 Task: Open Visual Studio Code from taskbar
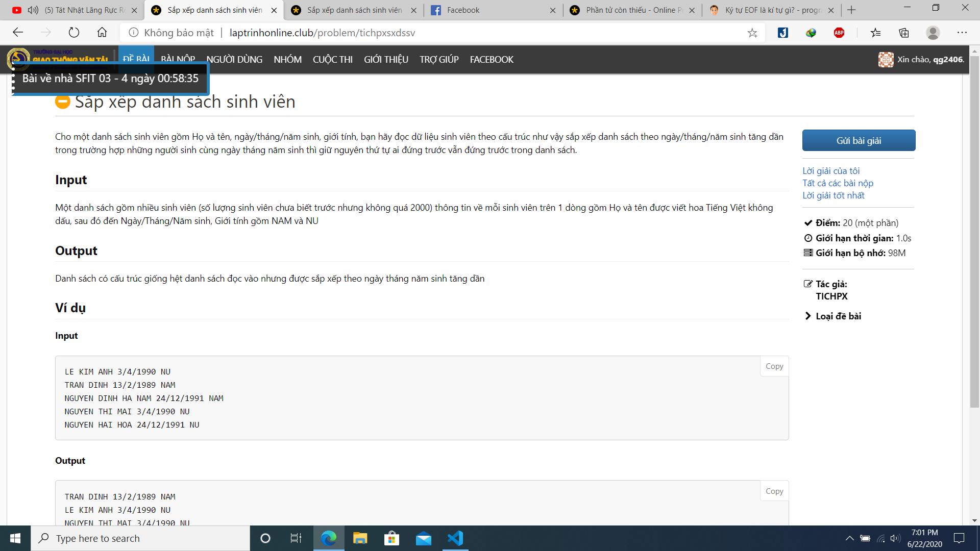[x=455, y=538]
